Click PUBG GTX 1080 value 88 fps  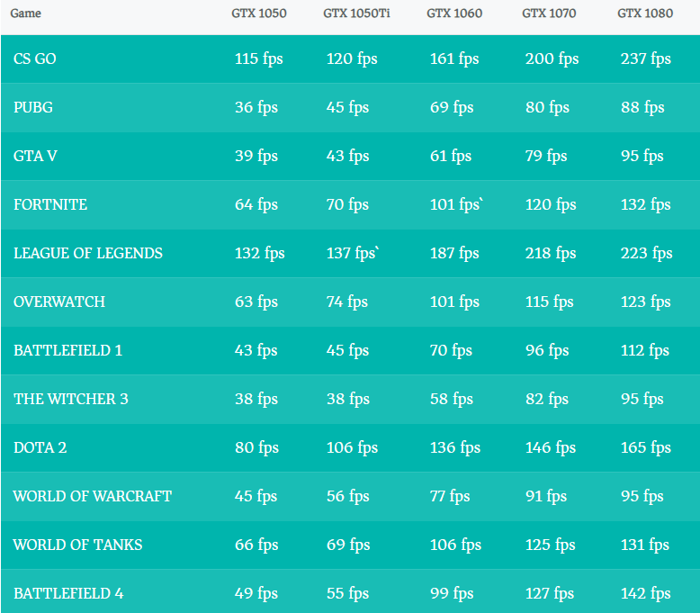coord(642,108)
